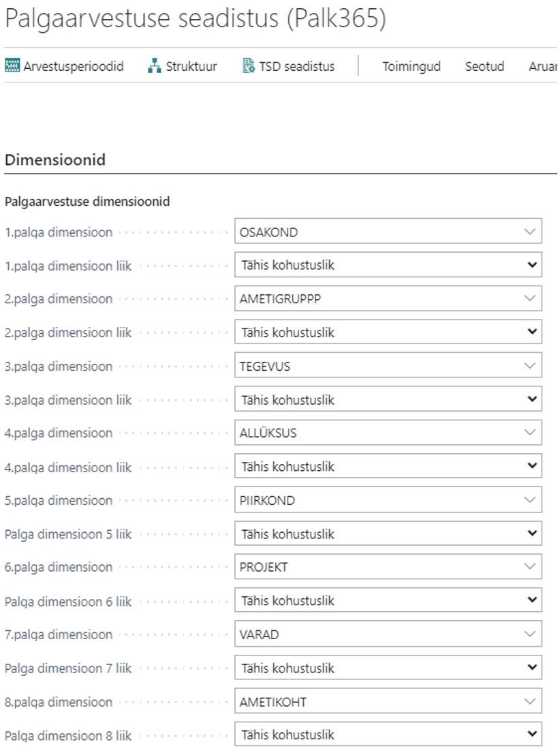Viewport: 560px width, 755px height.
Task: Expand the AMETIGRUPPP lookup chevron
Action: [529, 298]
